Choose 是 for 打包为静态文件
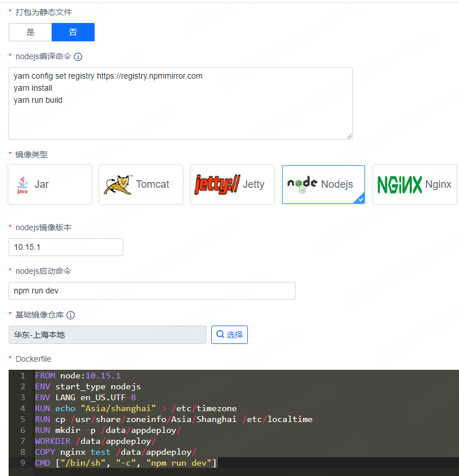This screenshot has width=459, height=476. pos(30,33)
